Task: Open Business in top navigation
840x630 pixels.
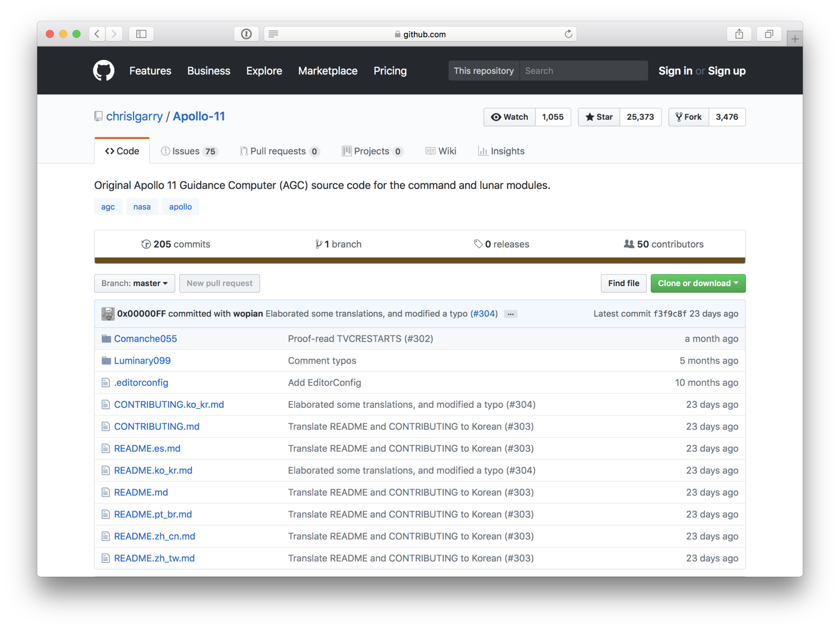Action: coord(209,71)
